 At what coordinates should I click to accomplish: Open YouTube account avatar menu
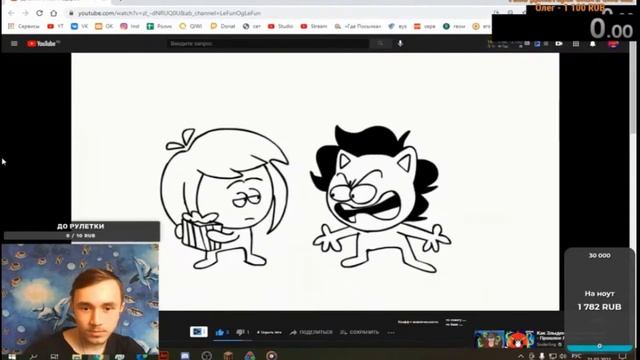613,44
